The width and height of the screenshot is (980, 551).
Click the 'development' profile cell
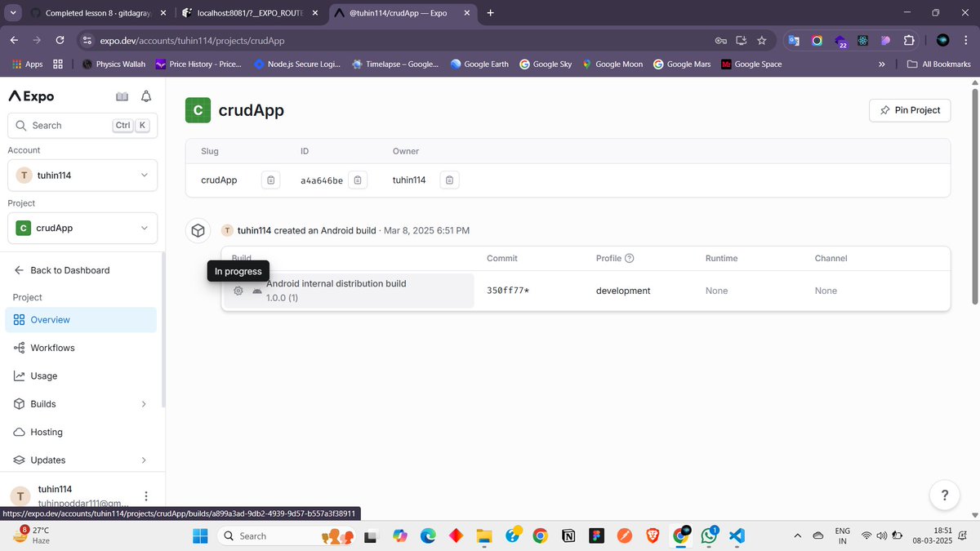(x=623, y=291)
